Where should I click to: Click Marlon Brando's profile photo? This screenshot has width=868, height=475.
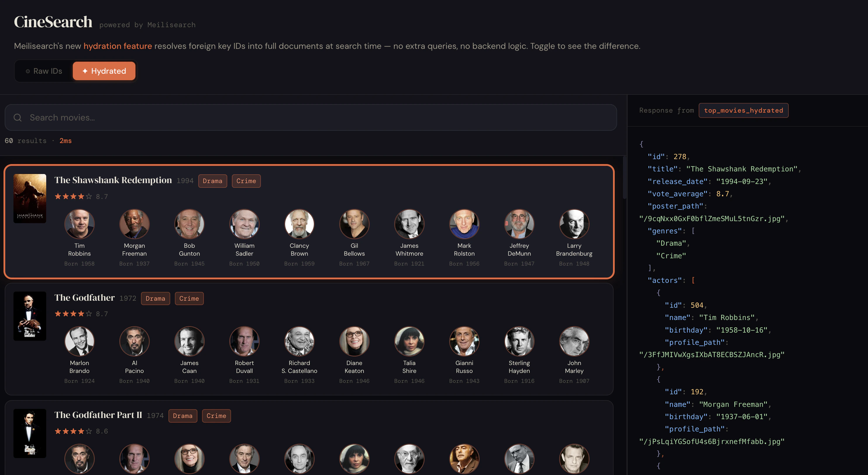(80, 341)
